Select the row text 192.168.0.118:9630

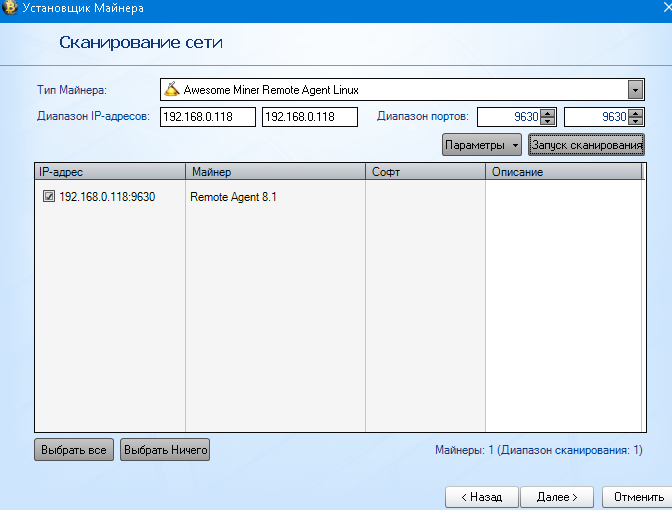coord(107,197)
